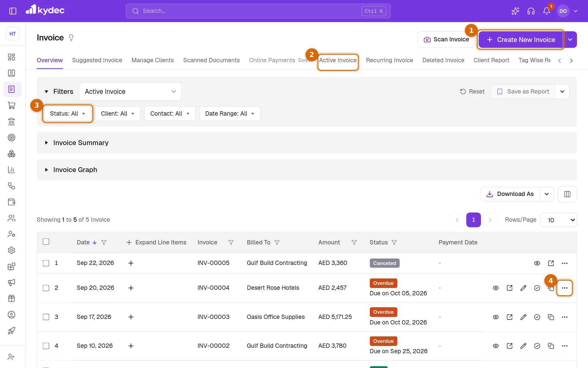Open the rocket icon in sidebar
Screen dimensions: 588x368
click(x=11, y=331)
